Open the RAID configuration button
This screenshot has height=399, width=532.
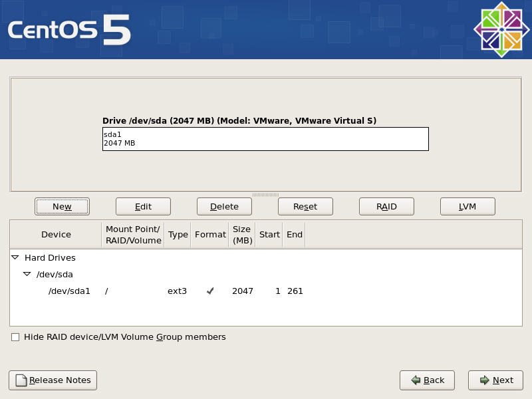(x=386, y=206)
